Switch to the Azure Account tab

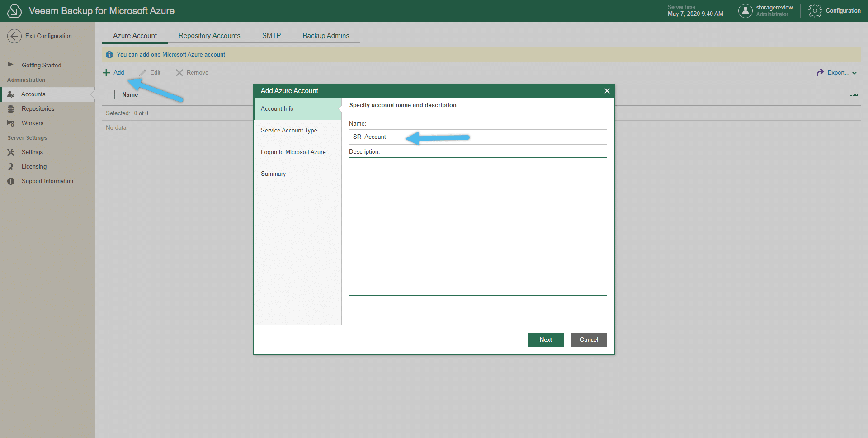click(x=135, y=36)
